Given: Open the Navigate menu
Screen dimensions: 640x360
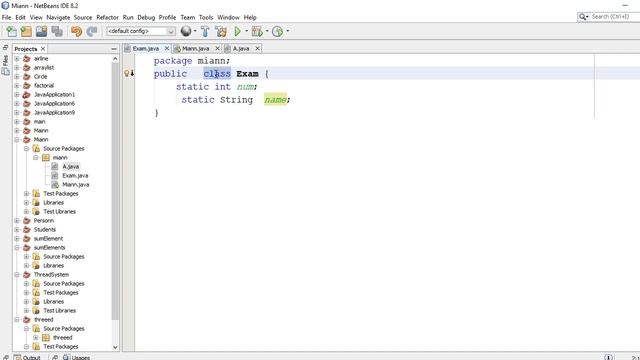Looking at the screenshot, I should coord(58,18).
